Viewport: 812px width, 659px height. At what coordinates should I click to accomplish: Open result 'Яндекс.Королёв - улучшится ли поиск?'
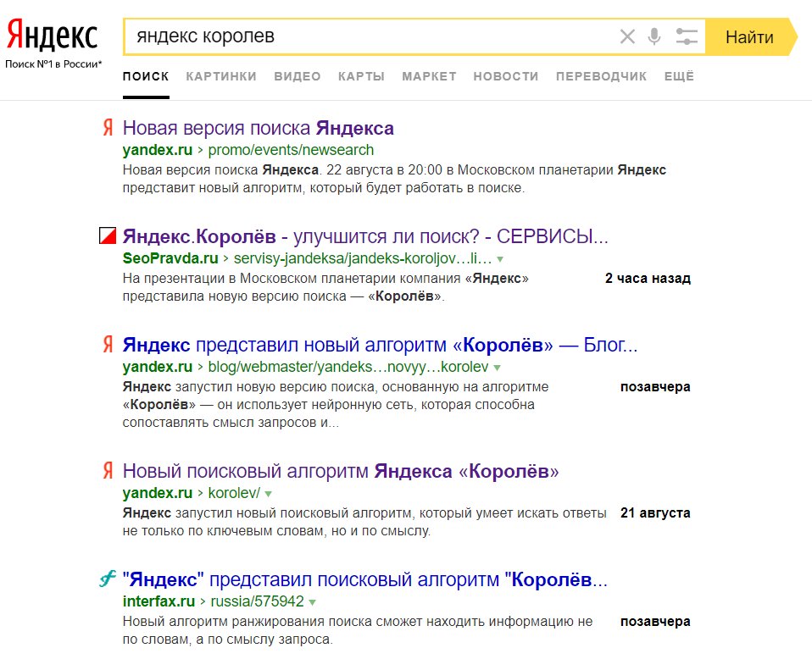click(x=365, y=236)
